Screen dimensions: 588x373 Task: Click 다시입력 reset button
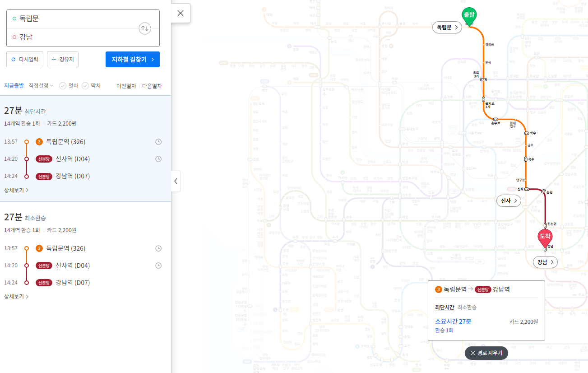point(25,59)
